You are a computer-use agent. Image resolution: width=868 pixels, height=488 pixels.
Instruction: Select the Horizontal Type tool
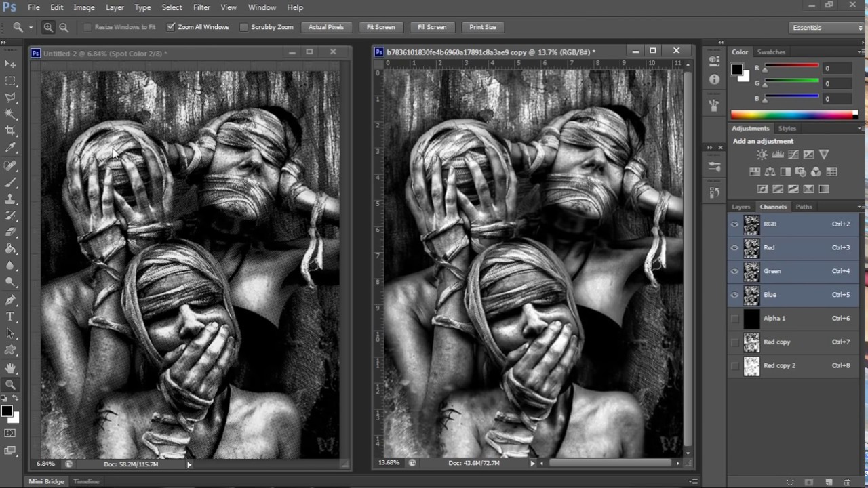click(x=10, y=317)
